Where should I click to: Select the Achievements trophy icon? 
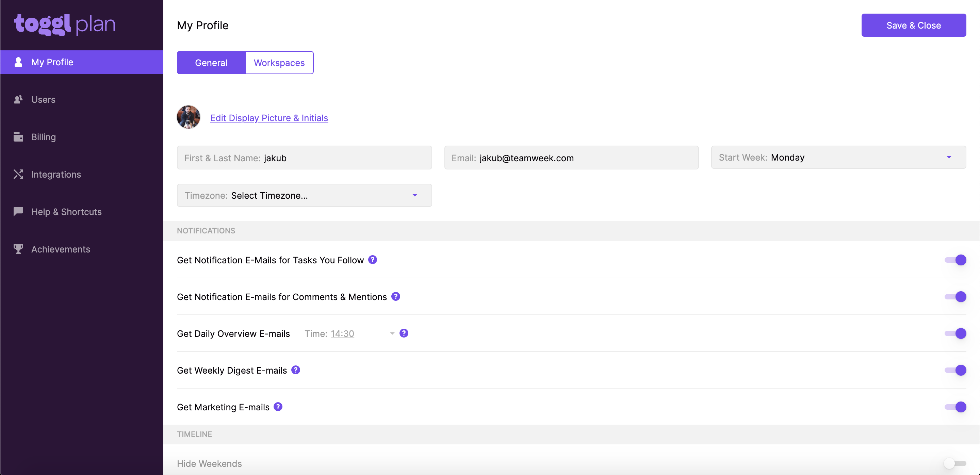pyautogui.click(x=19, y=249)
